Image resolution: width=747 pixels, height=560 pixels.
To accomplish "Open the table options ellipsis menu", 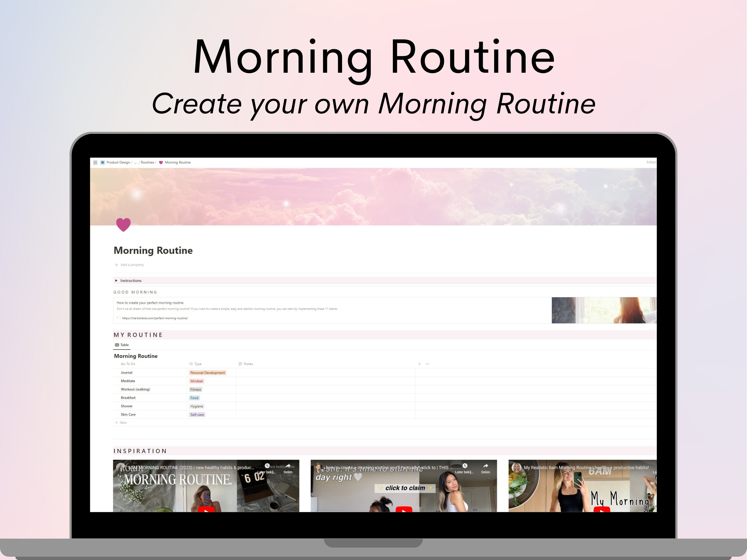I will [x=427, y=364].
